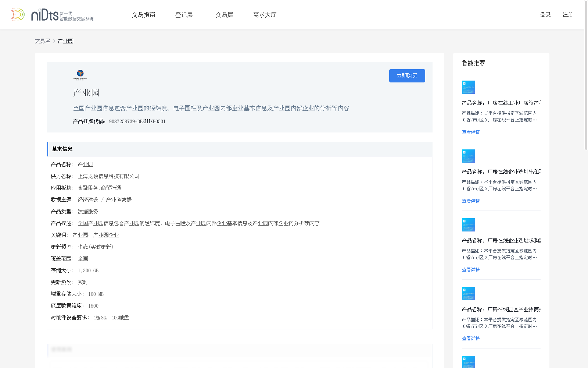Open the 交易层 menu item

[224, 15]
